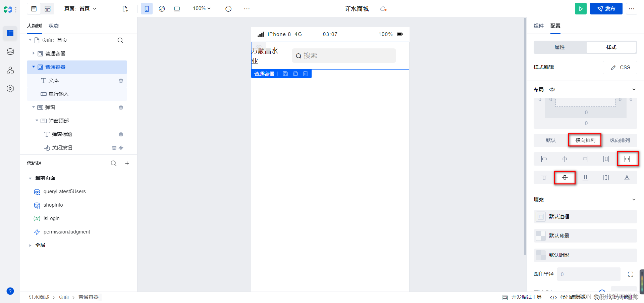
Task: Run the app preview play button
Action: pos(581,9)
